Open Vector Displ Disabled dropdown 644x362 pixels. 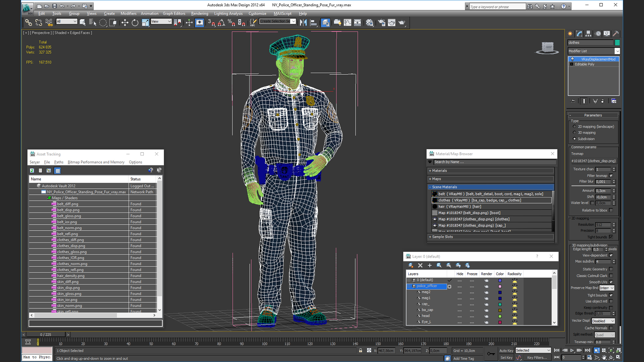point(603,321)
